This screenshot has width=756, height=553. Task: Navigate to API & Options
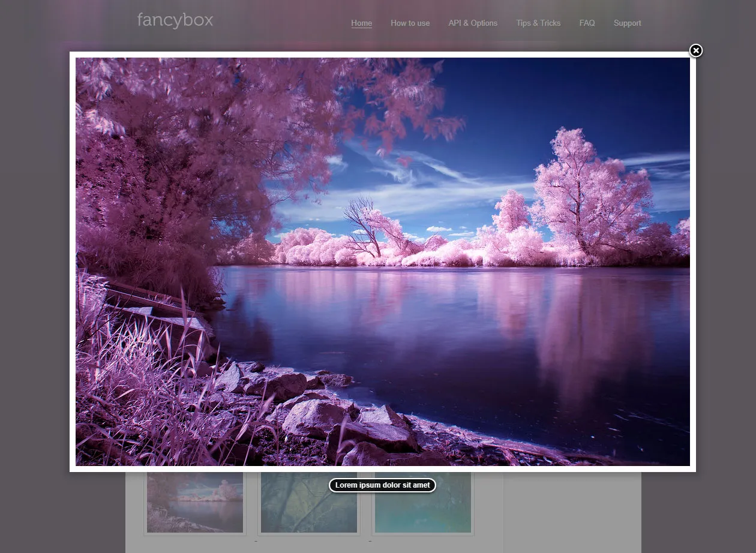(473, 23)
